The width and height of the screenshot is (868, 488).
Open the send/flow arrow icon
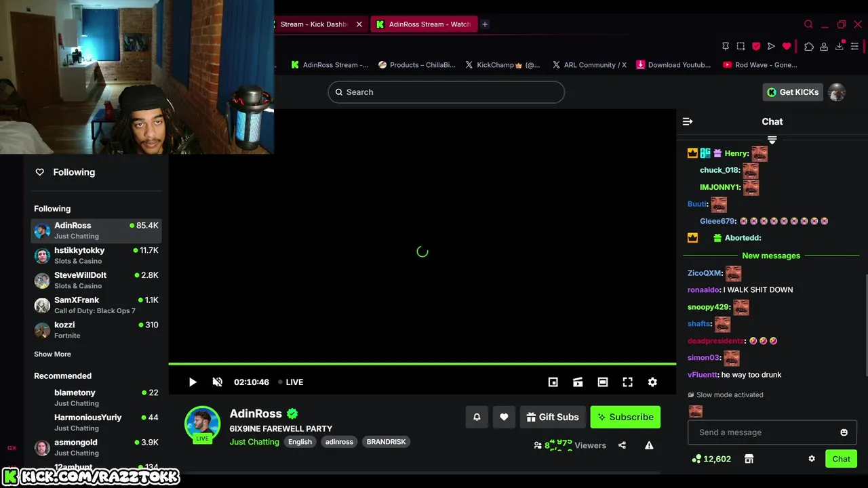(771, 46)
